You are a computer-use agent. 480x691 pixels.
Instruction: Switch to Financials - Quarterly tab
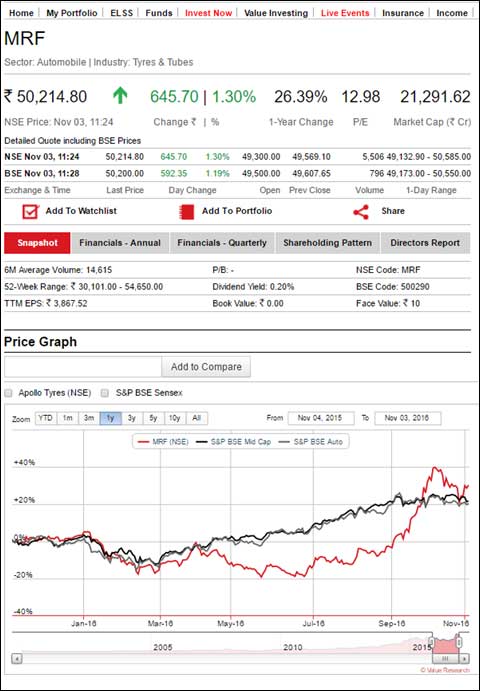222,243
